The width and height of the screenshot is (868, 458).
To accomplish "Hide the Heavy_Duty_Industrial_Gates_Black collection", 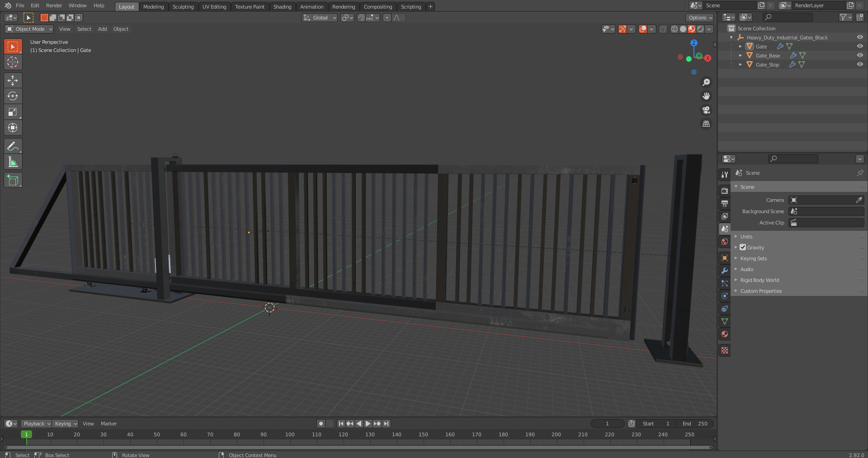I will coord(860,37).
